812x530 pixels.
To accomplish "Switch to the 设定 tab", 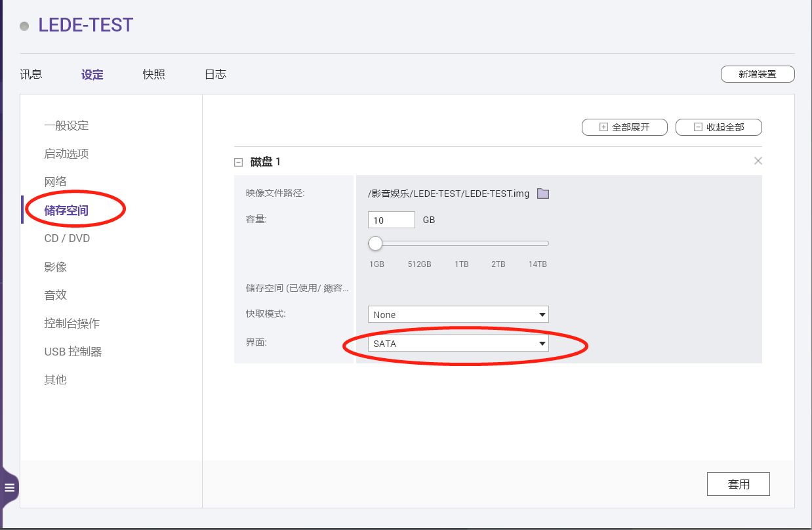I will coord(92,74).
